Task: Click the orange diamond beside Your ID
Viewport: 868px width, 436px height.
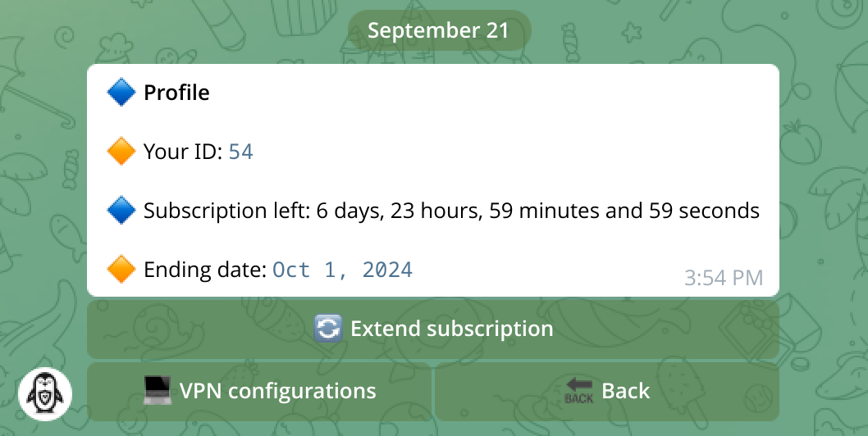Action: (121, 152)
